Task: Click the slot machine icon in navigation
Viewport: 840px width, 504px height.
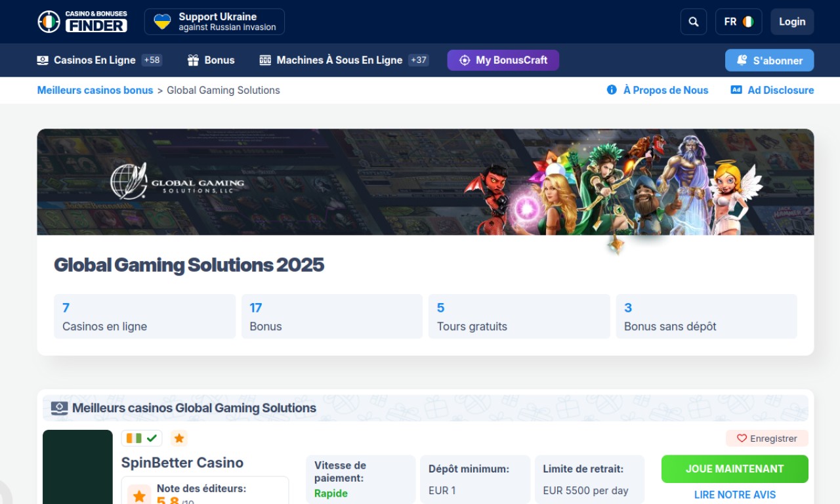Action: [x=265, y=60]
